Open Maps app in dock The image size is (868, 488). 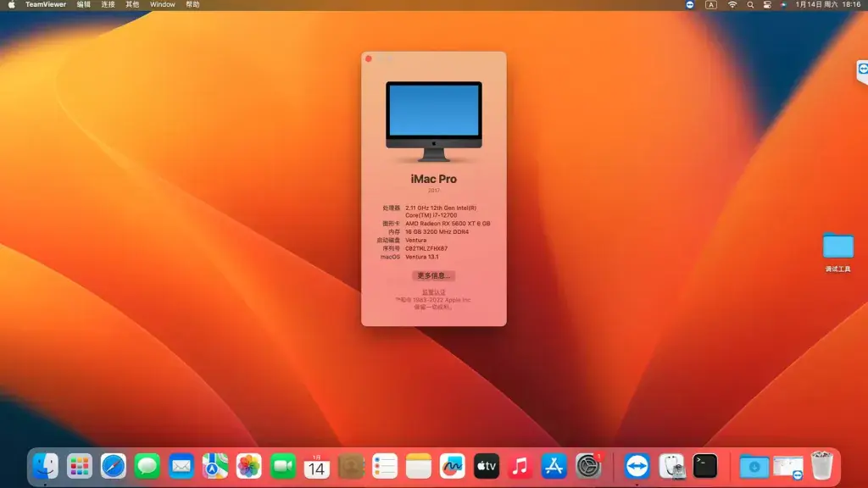[x=214, y=466]
